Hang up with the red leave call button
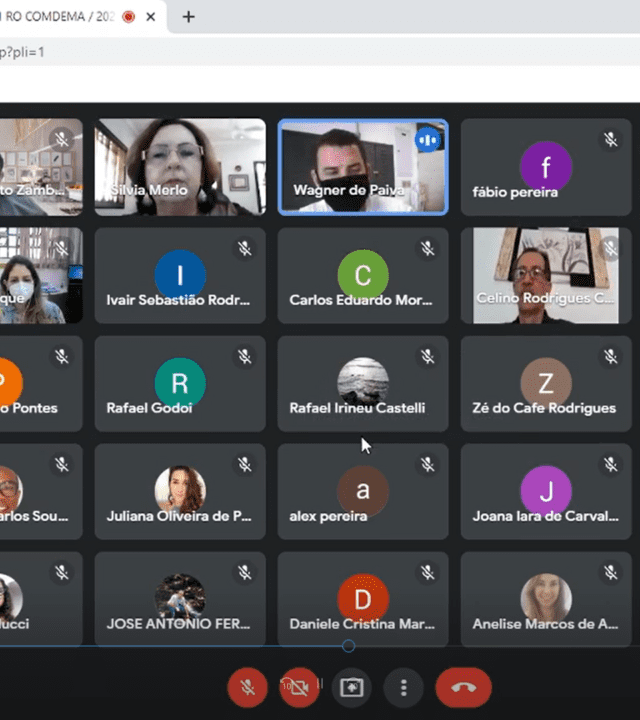This screenshot has height=720, width=640. tap(463, 687)
